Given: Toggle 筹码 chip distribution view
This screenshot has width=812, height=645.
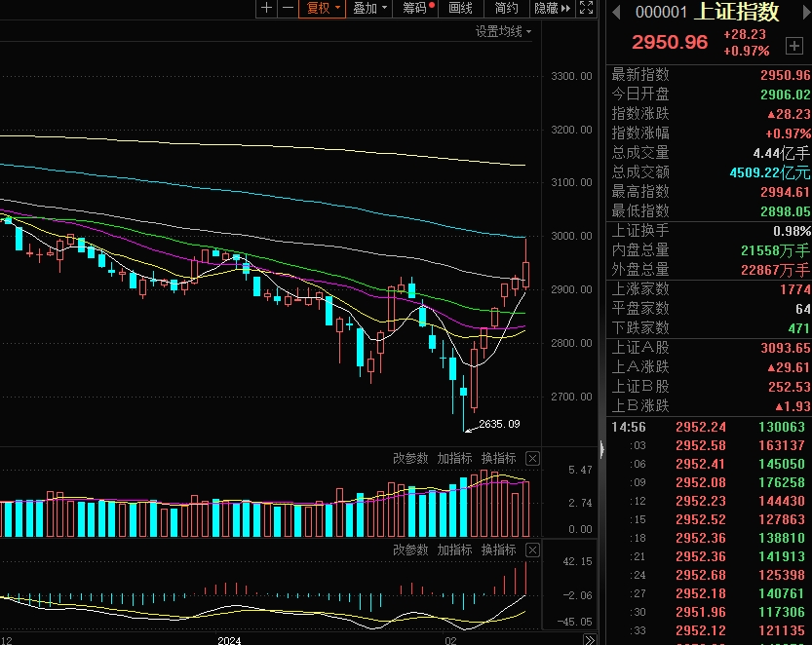Looking at the screenshot, I should pyautogui.click(x=416, y=8).
